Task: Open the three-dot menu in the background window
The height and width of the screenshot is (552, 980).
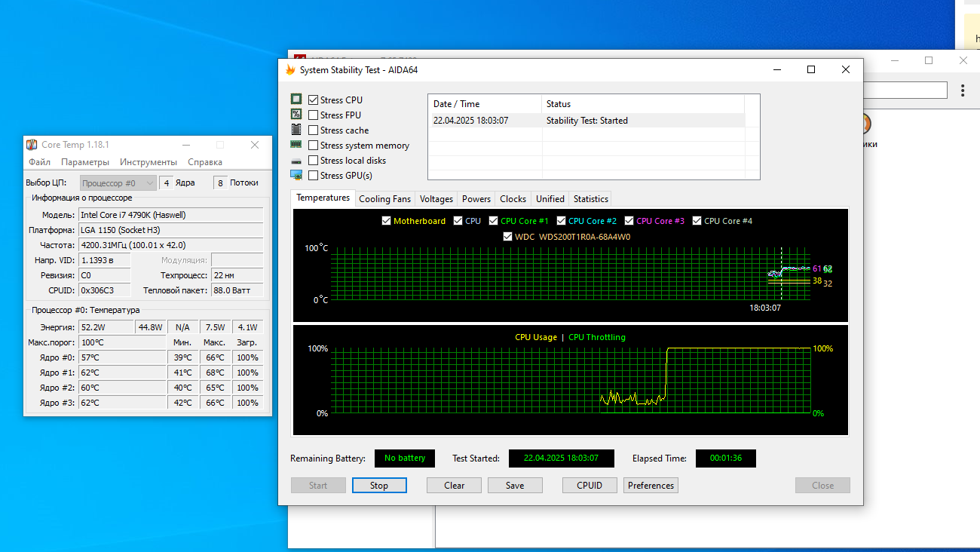Action: pyautogui.click(x=963, y=90)
